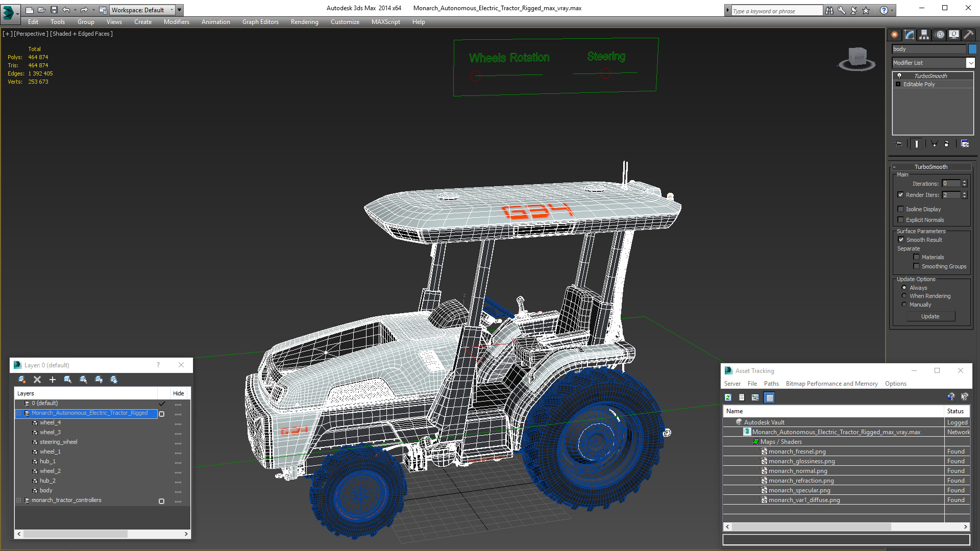
Task: Toggle Show End Result in modifier stack
Action: point(917,144)
